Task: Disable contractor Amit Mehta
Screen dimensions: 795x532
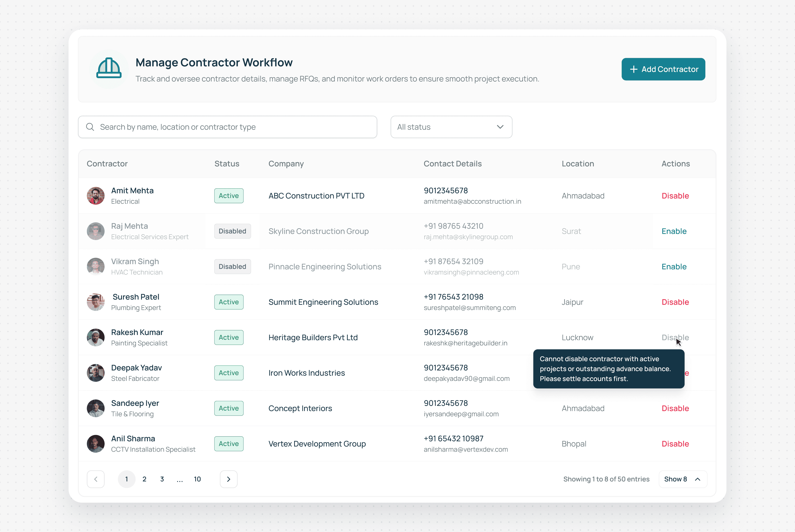Action: pyautogui.click(x=675, y=196)
